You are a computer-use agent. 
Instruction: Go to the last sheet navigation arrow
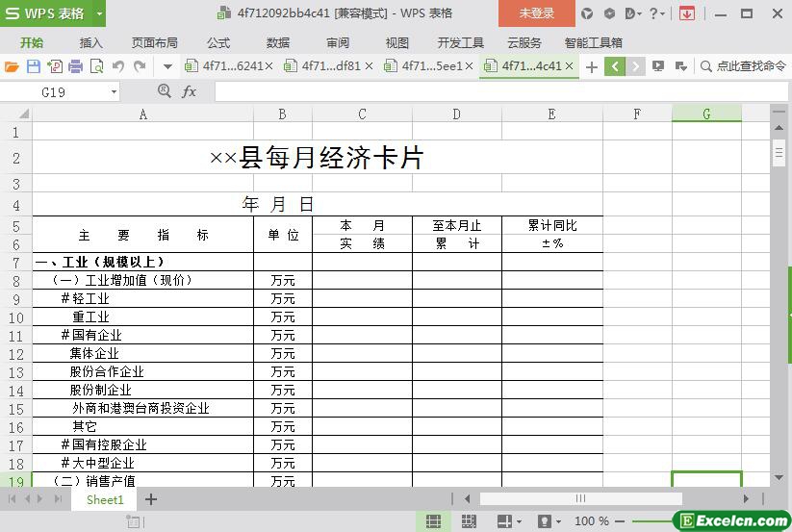tap(58, 499)
